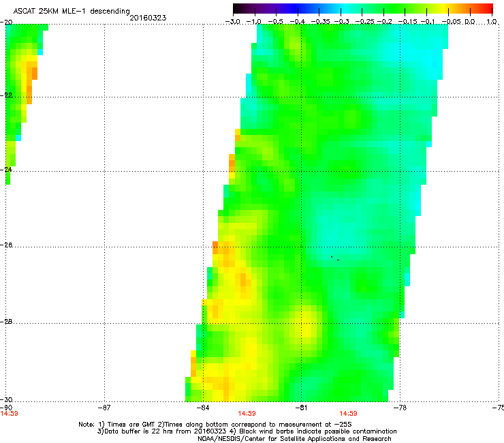504x443 pixels.
Task: Click the -30 latitude axis label
Action: pyautogui.click(x=7, y=399)
